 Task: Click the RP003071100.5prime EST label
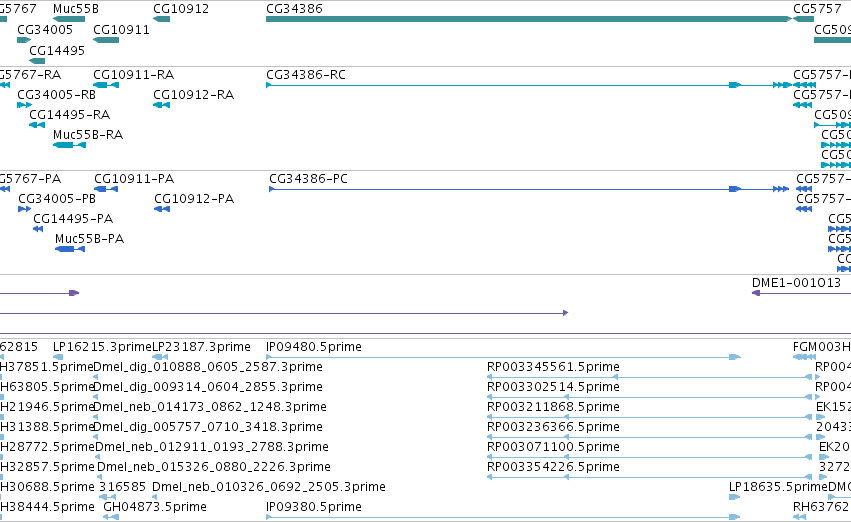pyautogui.click(x=553, y=447)
